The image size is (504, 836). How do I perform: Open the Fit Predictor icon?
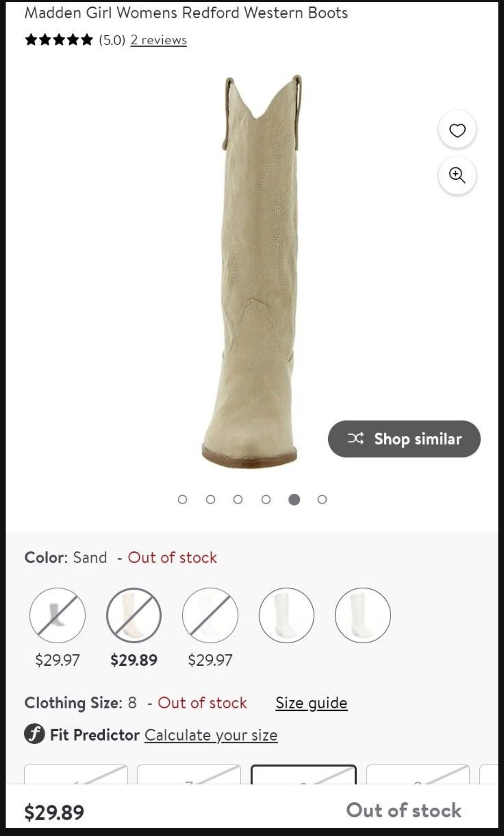pyautogui.click(x=34, y=734)
